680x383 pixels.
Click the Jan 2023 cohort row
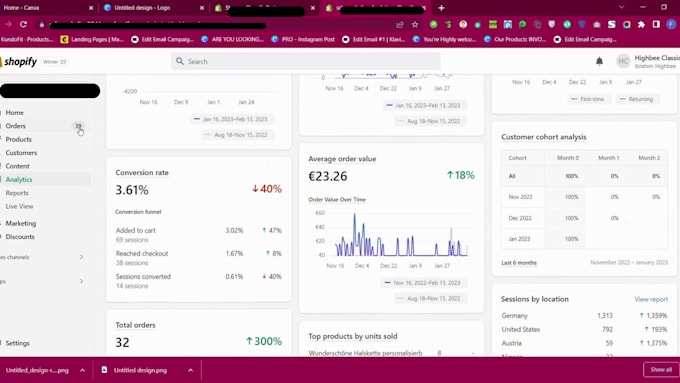click(584, 239)
